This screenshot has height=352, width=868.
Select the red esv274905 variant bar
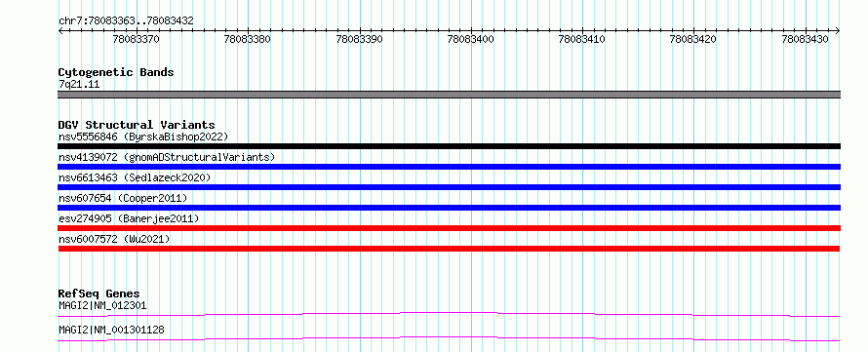coord(449,228)
